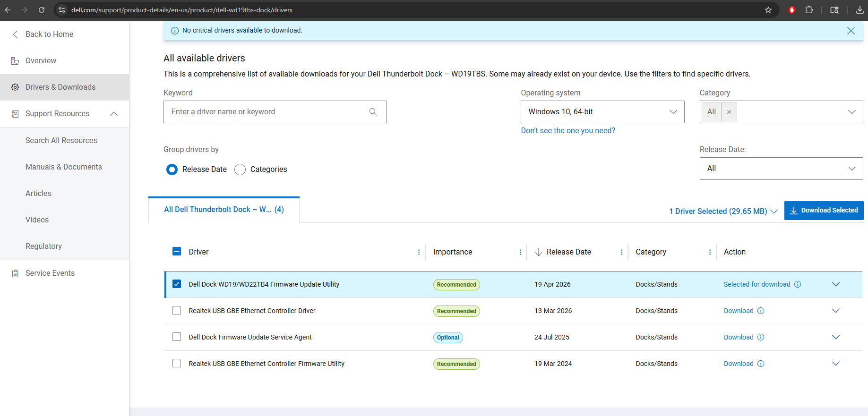Open the Category filter dropdown
Screen dimensions: 868x416
tap(781, 112)
